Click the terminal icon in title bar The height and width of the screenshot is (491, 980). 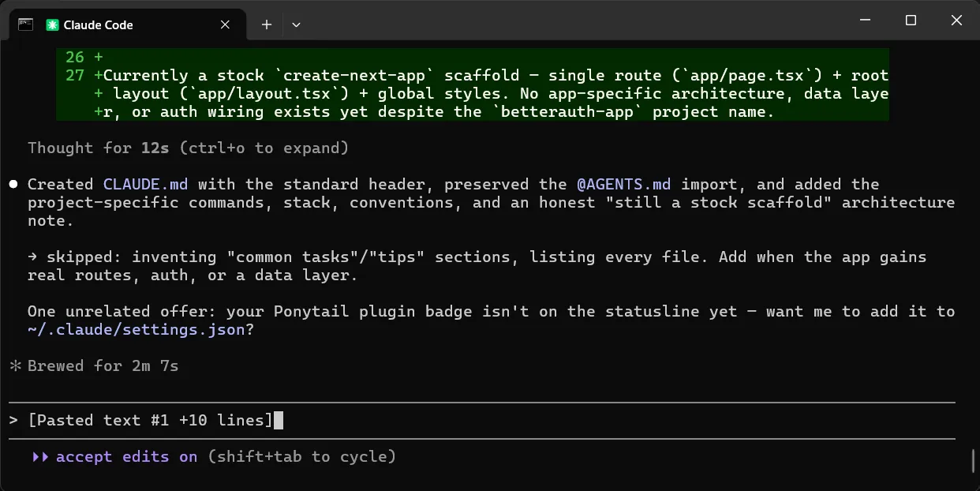coord(25,24)
